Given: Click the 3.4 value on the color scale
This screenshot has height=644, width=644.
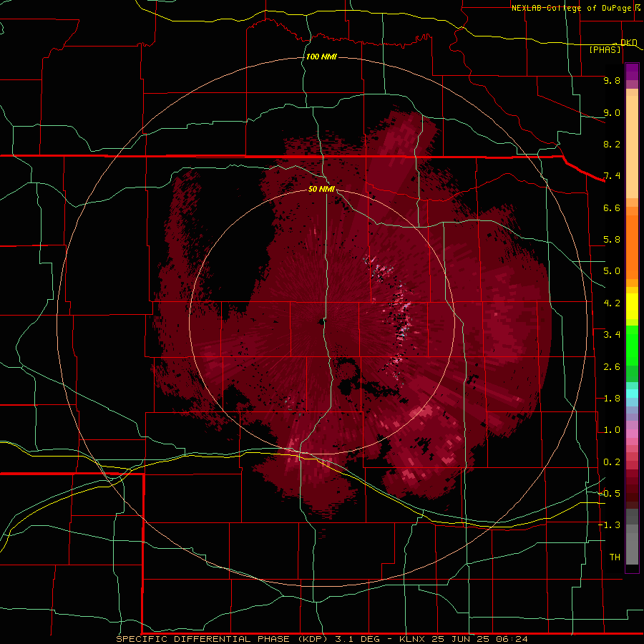Looking at the screenshot, I should pyautogui.click(x=612, y=335).
